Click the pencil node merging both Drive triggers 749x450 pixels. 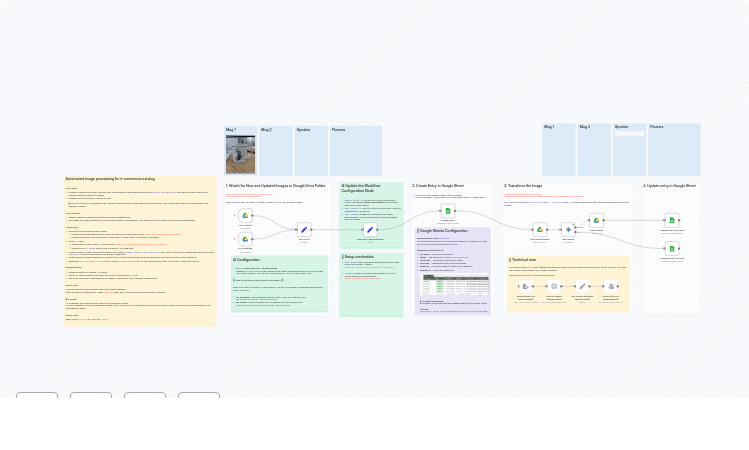(304, 229)
